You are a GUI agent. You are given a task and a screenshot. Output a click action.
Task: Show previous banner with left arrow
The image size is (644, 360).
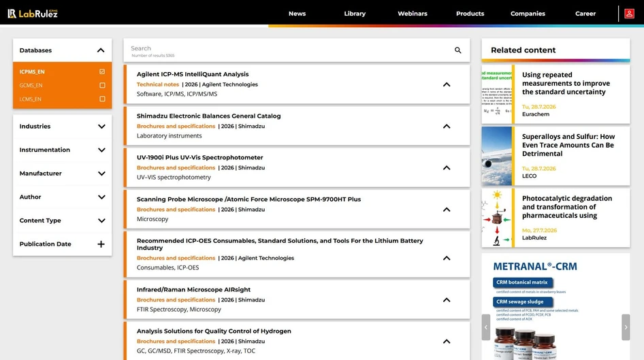(x=486, y=327)
